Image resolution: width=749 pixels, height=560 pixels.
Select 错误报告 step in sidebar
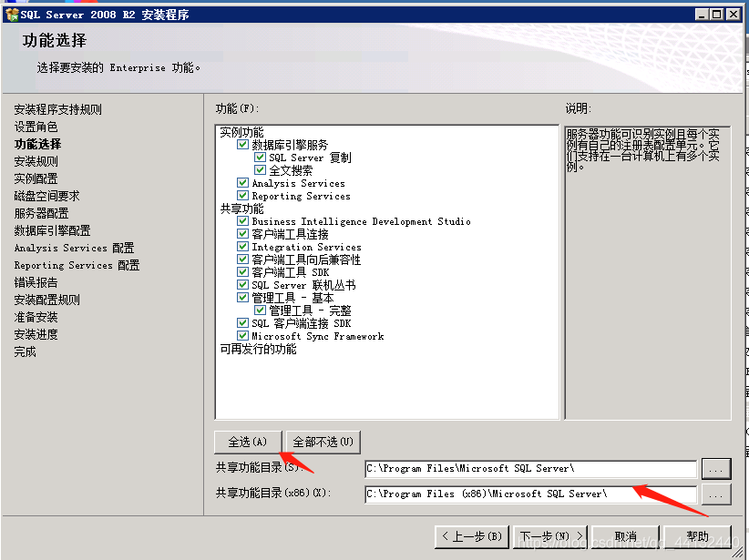tap(36, 282)
